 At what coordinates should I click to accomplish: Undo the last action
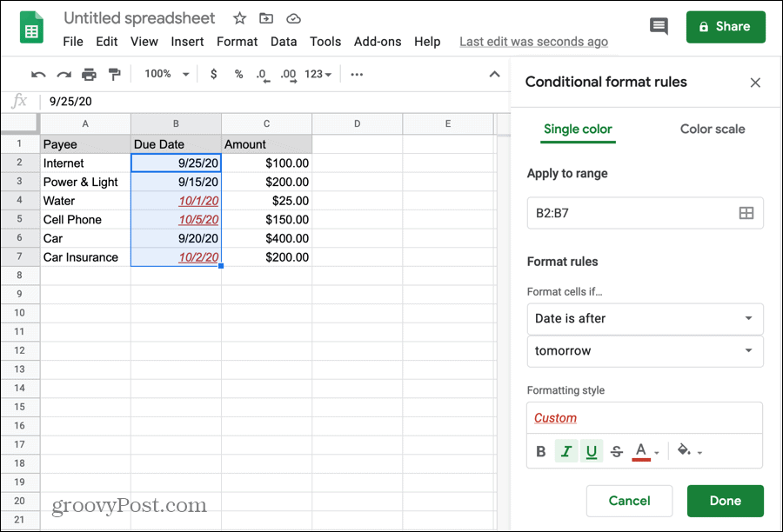click(x=38, y=74)
